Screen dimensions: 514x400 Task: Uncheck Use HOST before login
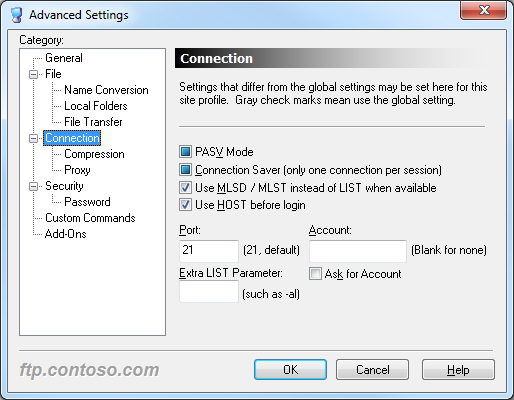[x=185, y=204]
